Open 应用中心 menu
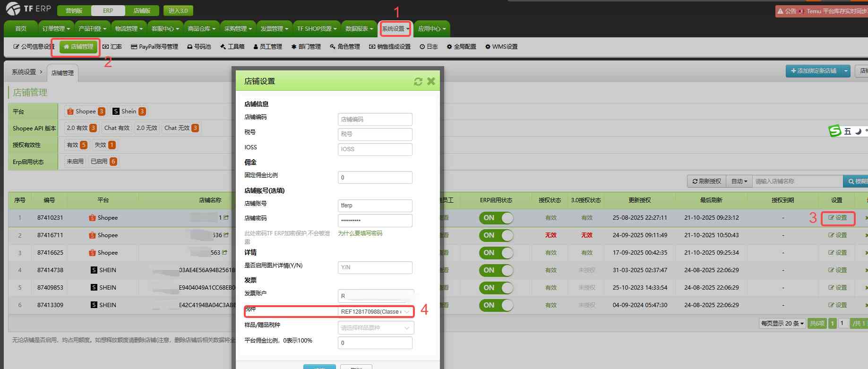 (432, 29)
